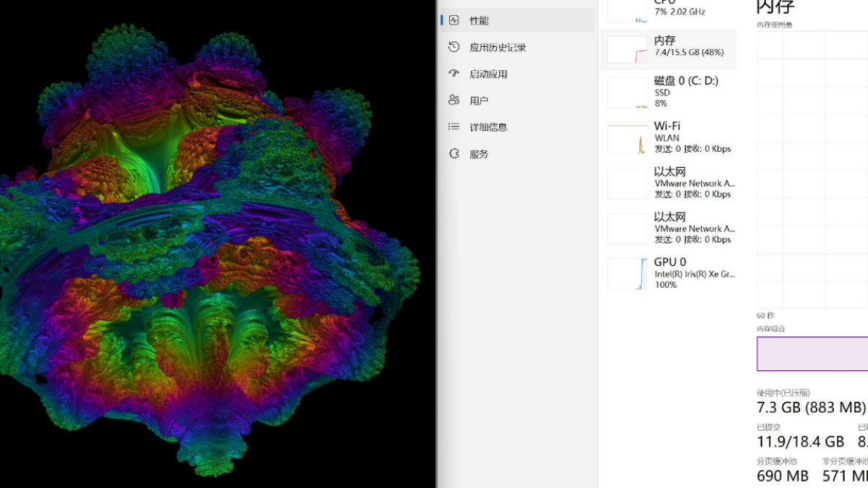Open the 用户 tab
The image size is (868, 488).
click(x=479, y=100)
